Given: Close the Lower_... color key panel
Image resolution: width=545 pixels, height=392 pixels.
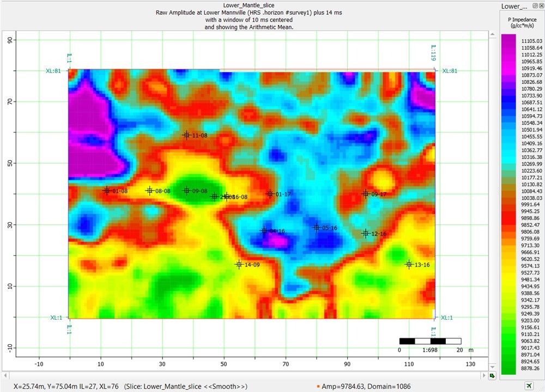Looking at the screenshot, I should coord(541,6).
